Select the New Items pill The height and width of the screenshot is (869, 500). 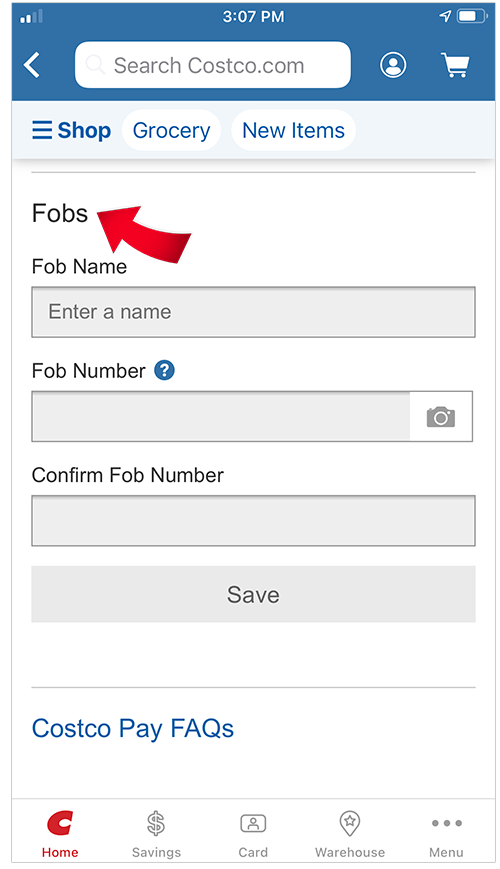293,130
